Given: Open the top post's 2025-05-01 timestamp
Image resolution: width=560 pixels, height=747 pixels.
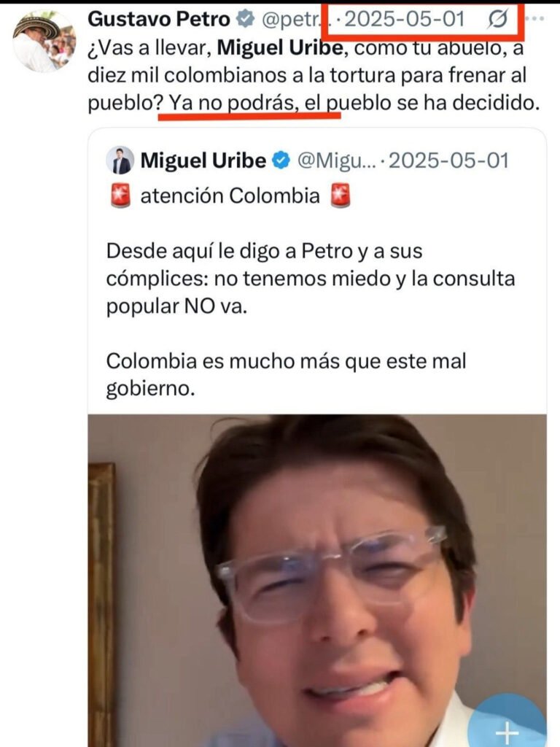Looking at the screenshot, I should point(404,20).
